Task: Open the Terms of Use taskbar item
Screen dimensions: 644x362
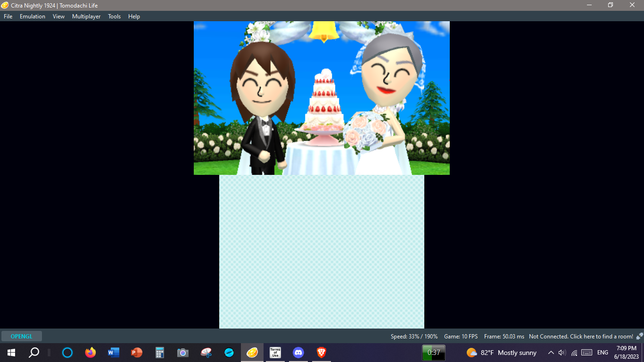Action: click(x=275, y=353)
